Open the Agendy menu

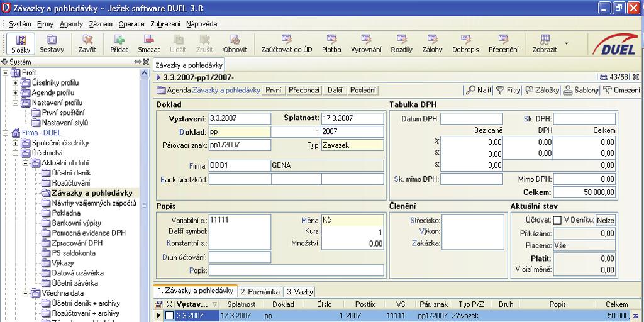[x=71, y=24]
